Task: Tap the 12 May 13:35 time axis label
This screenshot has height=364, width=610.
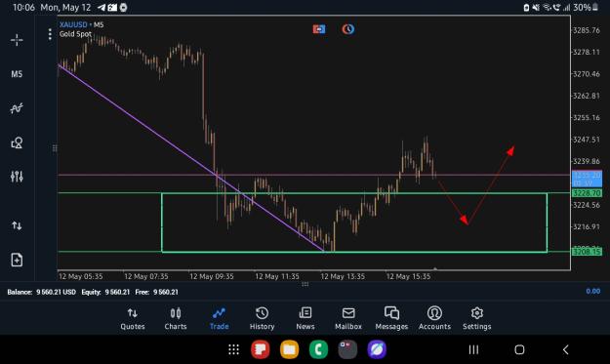Action: coord(343,276)
